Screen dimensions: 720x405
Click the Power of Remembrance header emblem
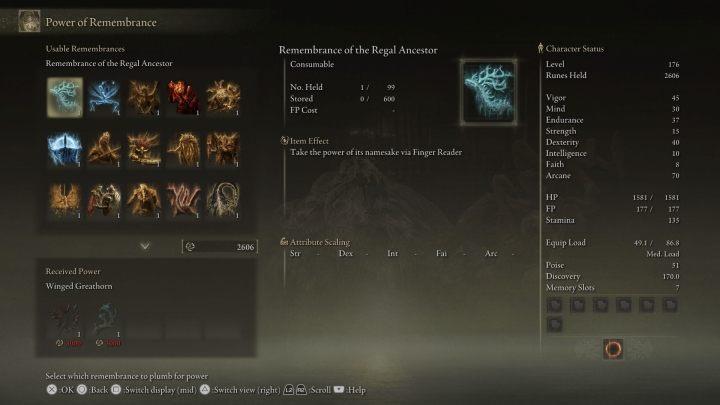[x=29, y=21]
